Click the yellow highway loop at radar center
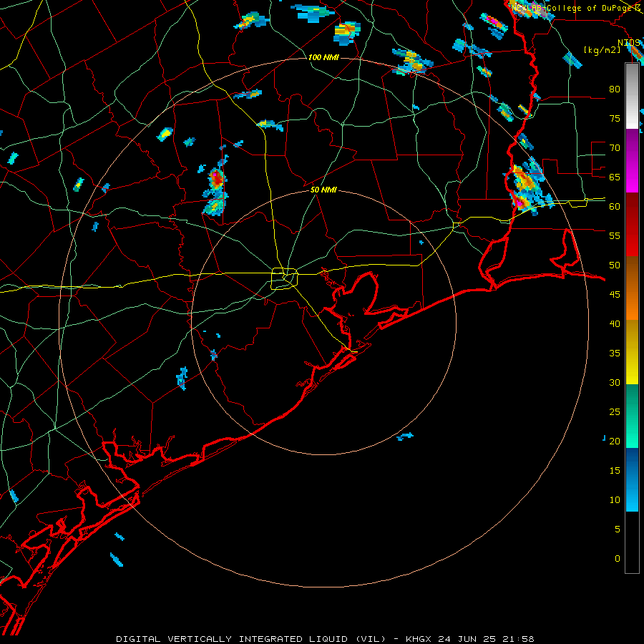Viewport: 644px width, 644px height. click(x=285, y=278)
